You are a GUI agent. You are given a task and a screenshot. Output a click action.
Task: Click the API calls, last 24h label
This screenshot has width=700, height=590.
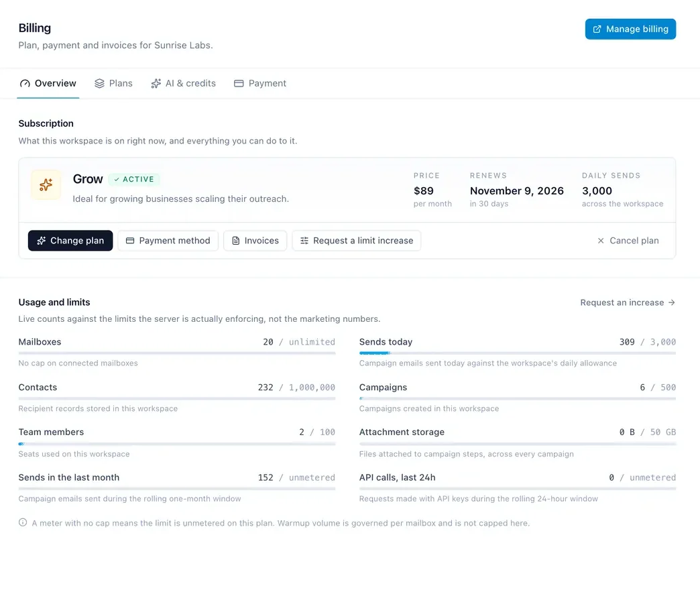pyautogui.click(x=398, y=477)
